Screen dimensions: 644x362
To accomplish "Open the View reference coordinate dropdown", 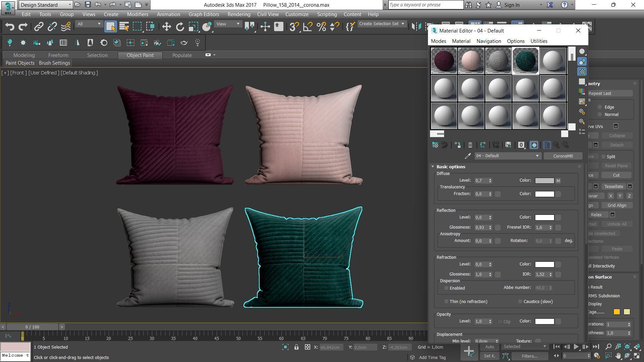I will 228,24.
